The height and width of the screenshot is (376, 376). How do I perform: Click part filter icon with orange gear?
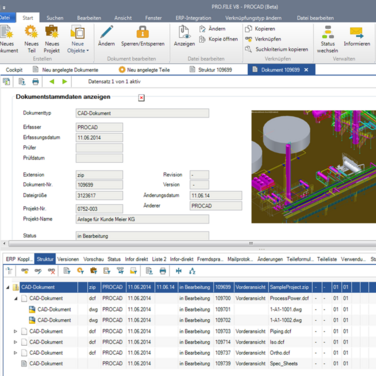(x=80, y=271)
